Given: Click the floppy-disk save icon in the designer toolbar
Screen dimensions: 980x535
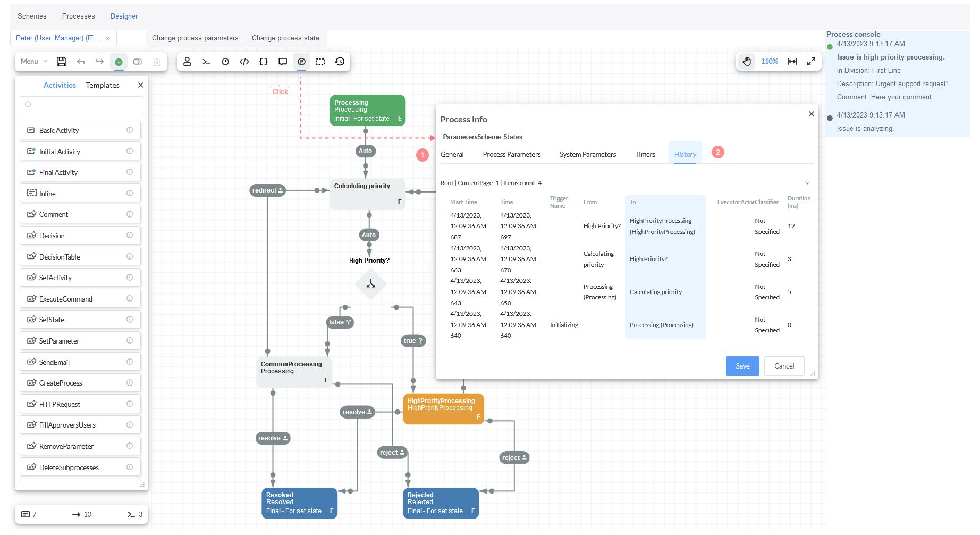Looking at the screenshot, I should 62,62.
